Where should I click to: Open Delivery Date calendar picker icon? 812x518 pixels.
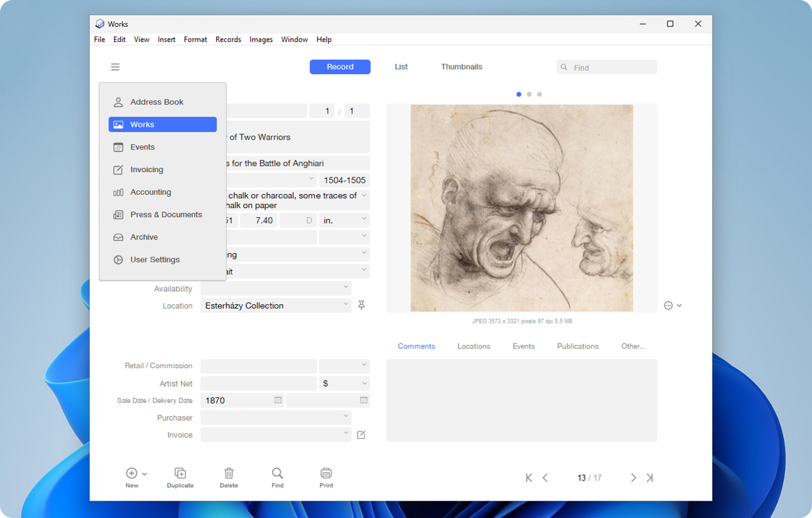364,400
